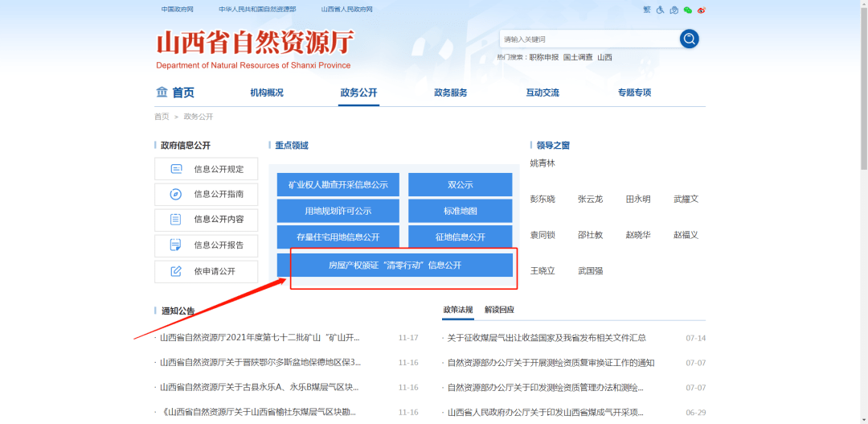
Task: Open the 山西省人民政府网 top link
Action: 347,10
